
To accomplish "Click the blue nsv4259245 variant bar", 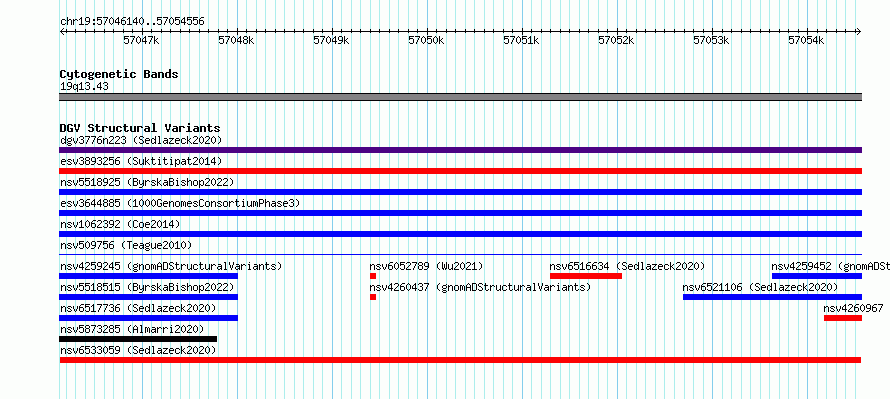I will click(x=149, y=276).
